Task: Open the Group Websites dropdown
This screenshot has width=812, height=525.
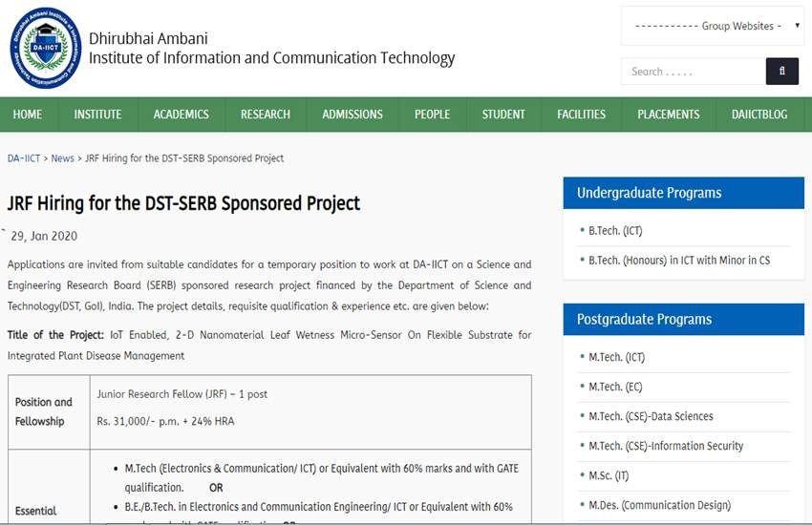Action: [712, 26]
